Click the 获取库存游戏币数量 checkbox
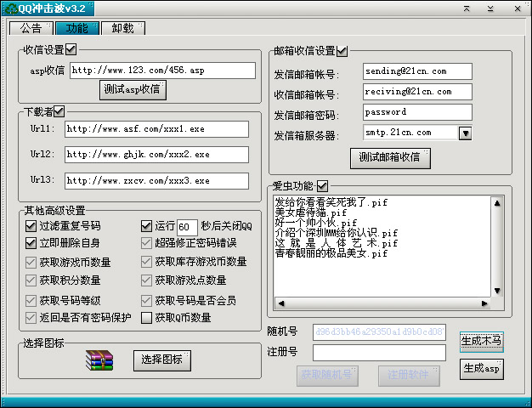Viewport: 532px width, 408px height. [x=146, y=262]
